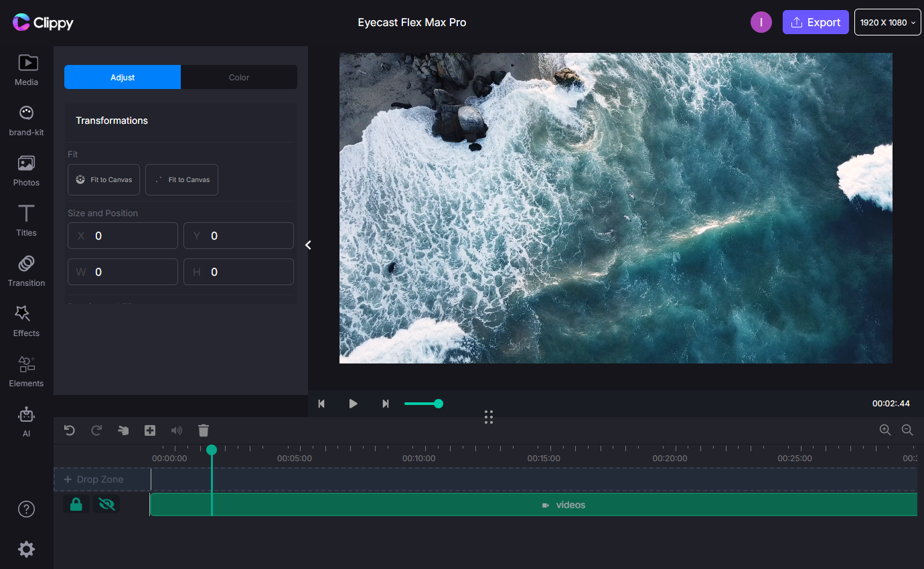The width and height of the screenshot is (924, 569).
Task: Open the Effects panel
Action: coord(27,321)
